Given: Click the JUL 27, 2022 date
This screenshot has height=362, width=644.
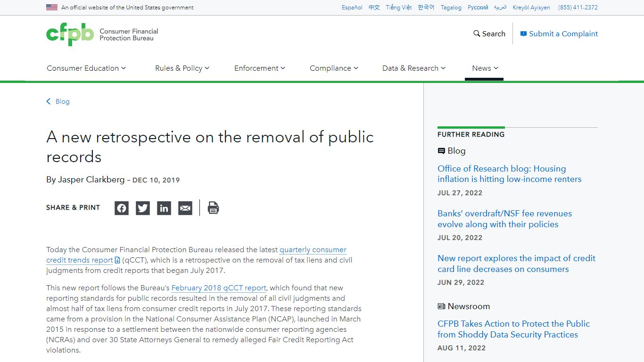Looking at the screenshot, I should (460, 193).
